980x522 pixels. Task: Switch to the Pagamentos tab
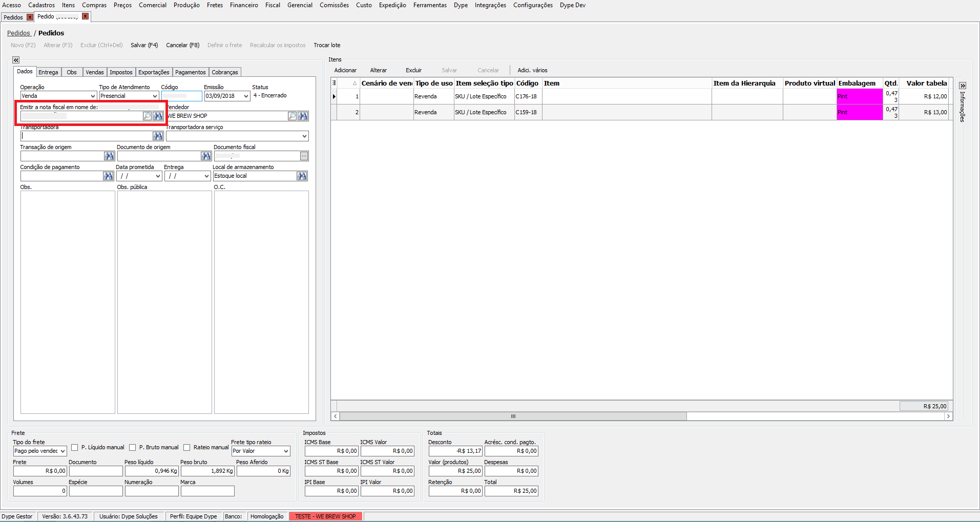tap(191, 72)
